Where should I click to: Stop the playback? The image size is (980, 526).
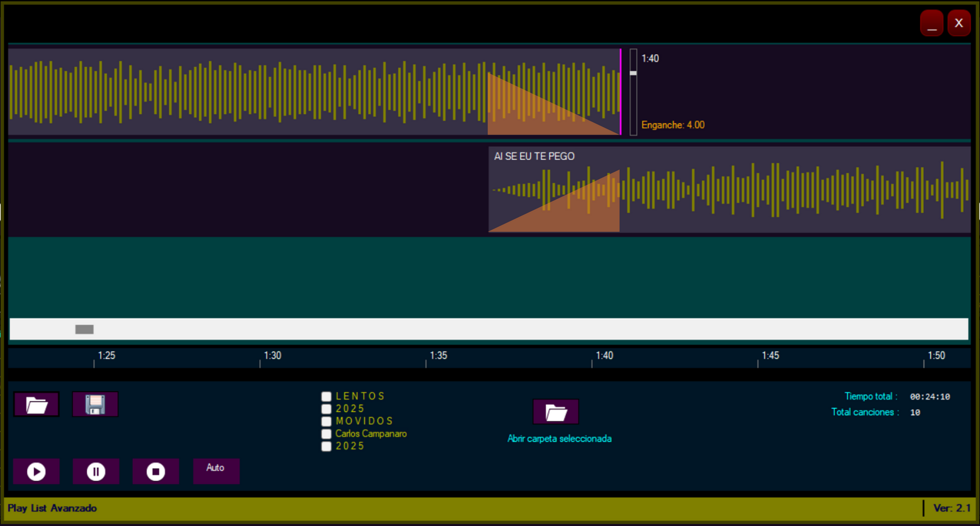(x=156, y=471)
